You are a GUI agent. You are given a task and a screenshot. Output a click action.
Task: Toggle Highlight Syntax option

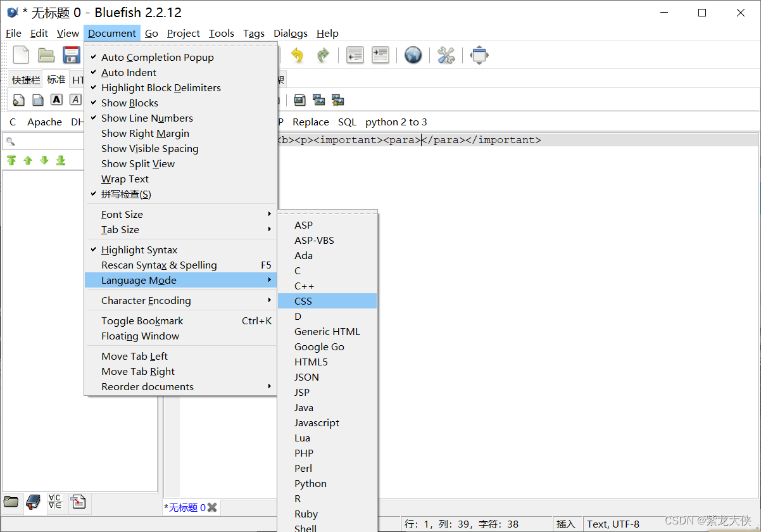[x=180, y=250]
